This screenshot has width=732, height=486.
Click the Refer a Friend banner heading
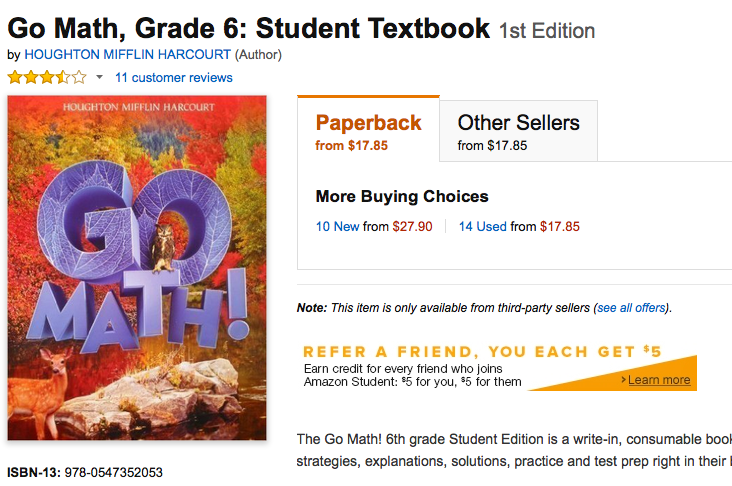(x=482, y=352)
